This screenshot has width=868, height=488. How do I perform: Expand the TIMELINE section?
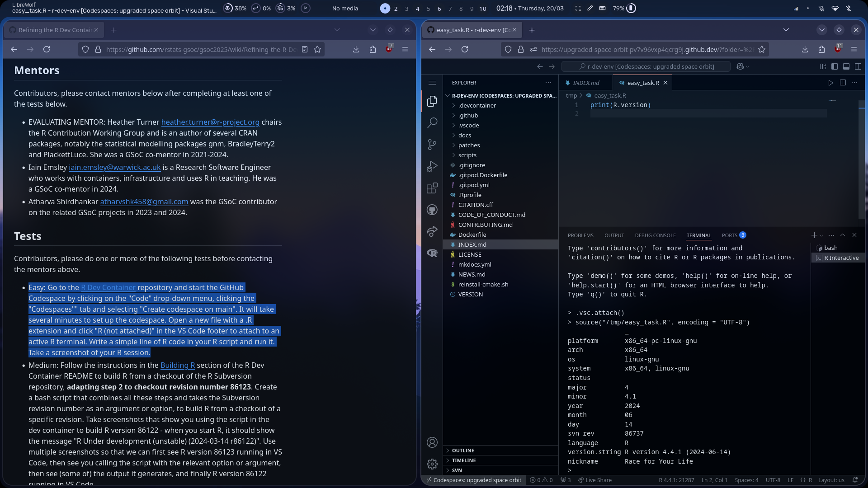pyautogui.click(x=501, y=460)
